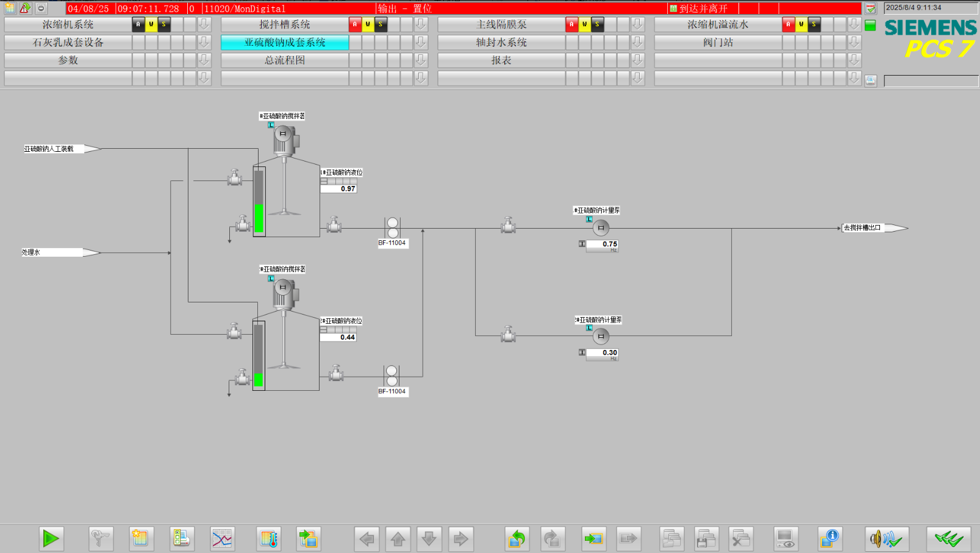Click valve before the 2# metering pump
The image size is (980, 553).
(x=508, y=334)
